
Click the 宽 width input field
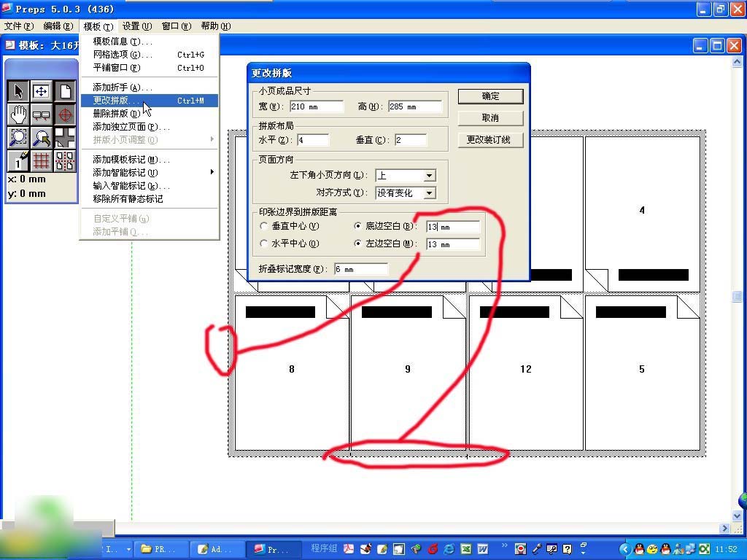(317, 106)
